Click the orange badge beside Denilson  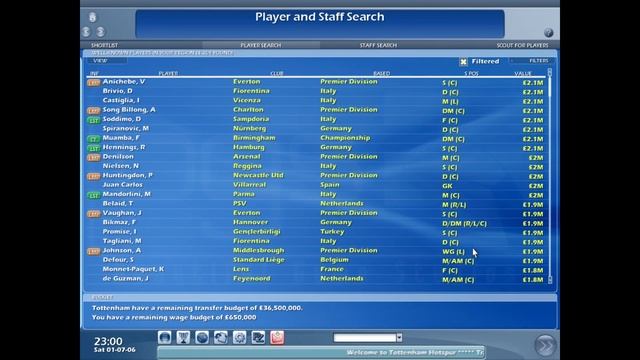pyautogui.click(x=93, y=158)
